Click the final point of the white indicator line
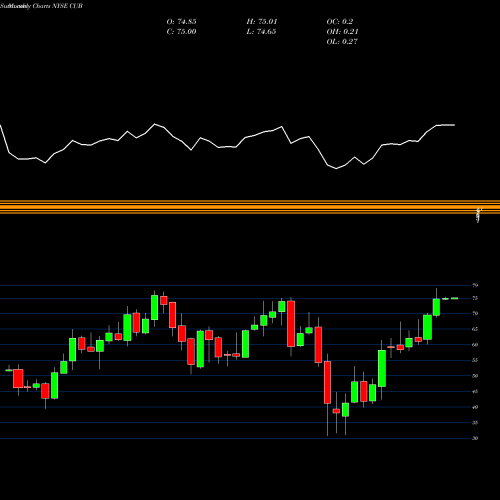 pyautogui.click(x=454, y=125)
